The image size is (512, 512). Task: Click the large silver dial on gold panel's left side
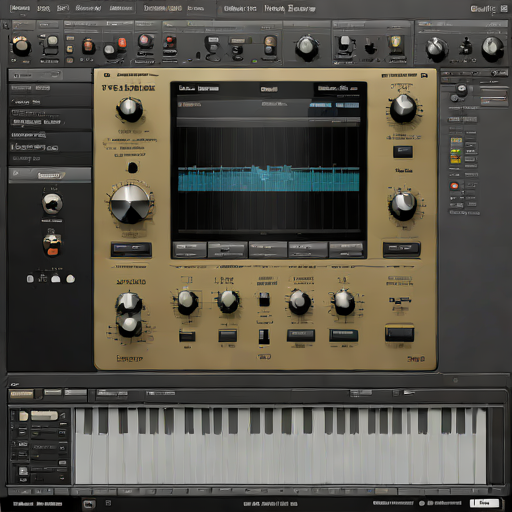point(130,204)
